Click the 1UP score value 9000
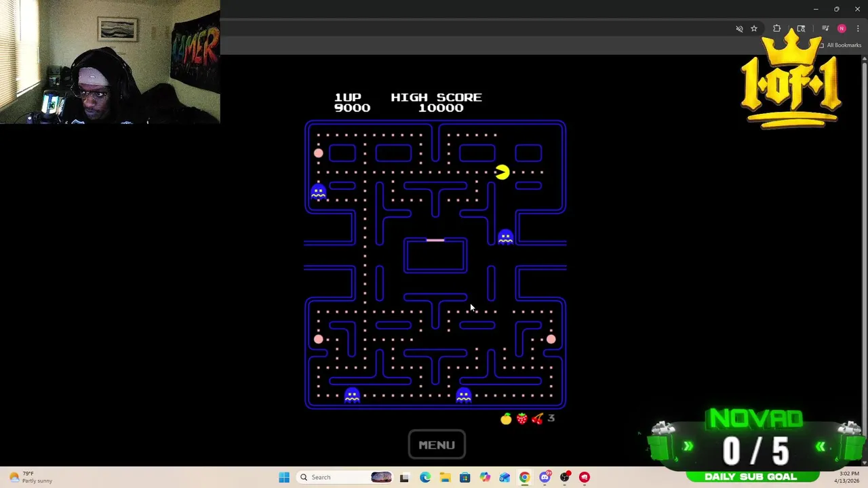 point(352,108)
